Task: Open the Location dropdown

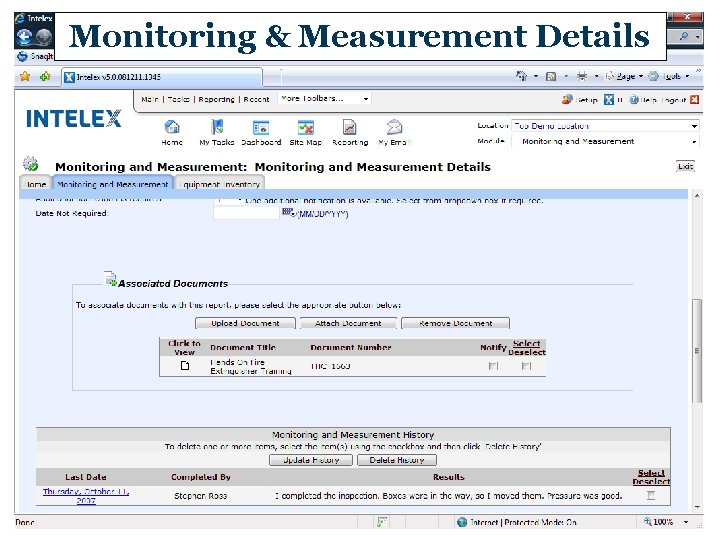Action: coord(606,126)
